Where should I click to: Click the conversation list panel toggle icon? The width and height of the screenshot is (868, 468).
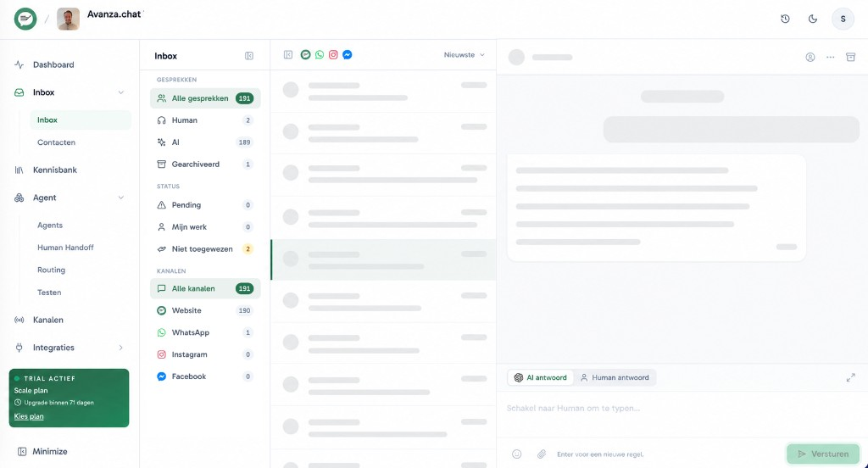288,55
